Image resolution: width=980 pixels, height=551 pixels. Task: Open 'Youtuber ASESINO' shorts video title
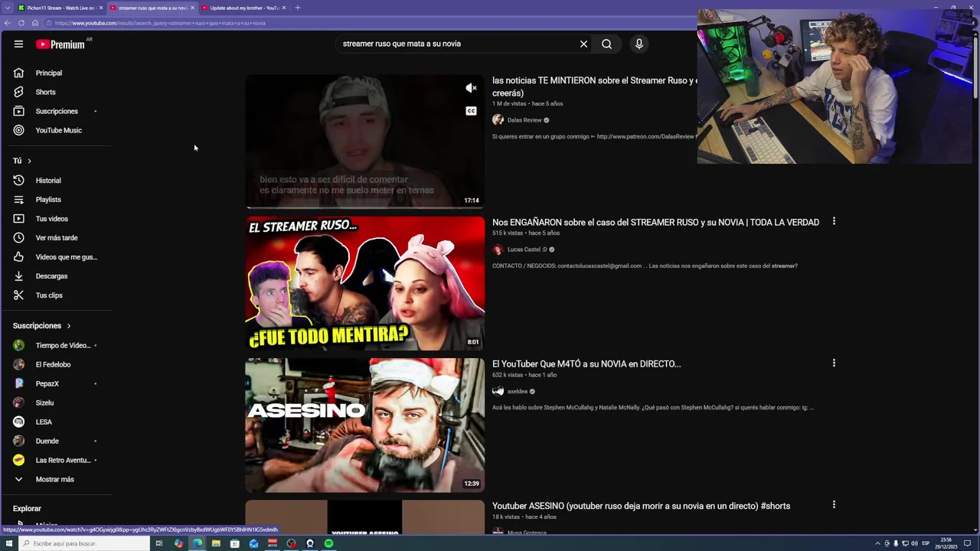pyautogui.click(x=641, y=506)
